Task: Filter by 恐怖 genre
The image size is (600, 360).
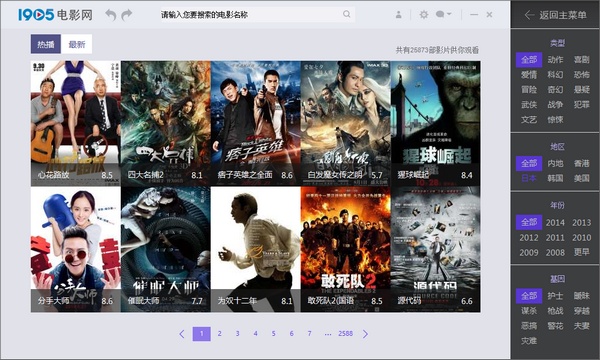Action: (582, 75)
